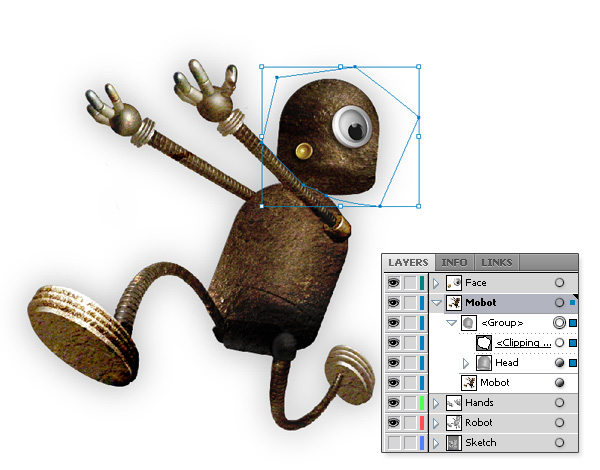Viewport: 600px width, 470px height.
Task: Expand the Sketch layer
Action: (x=436, y=443)
